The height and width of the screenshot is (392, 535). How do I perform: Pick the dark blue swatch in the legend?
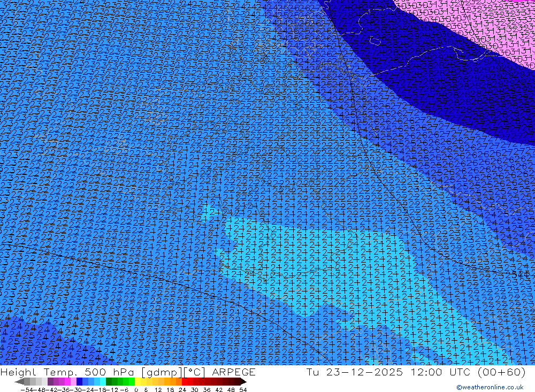point(79,381)
